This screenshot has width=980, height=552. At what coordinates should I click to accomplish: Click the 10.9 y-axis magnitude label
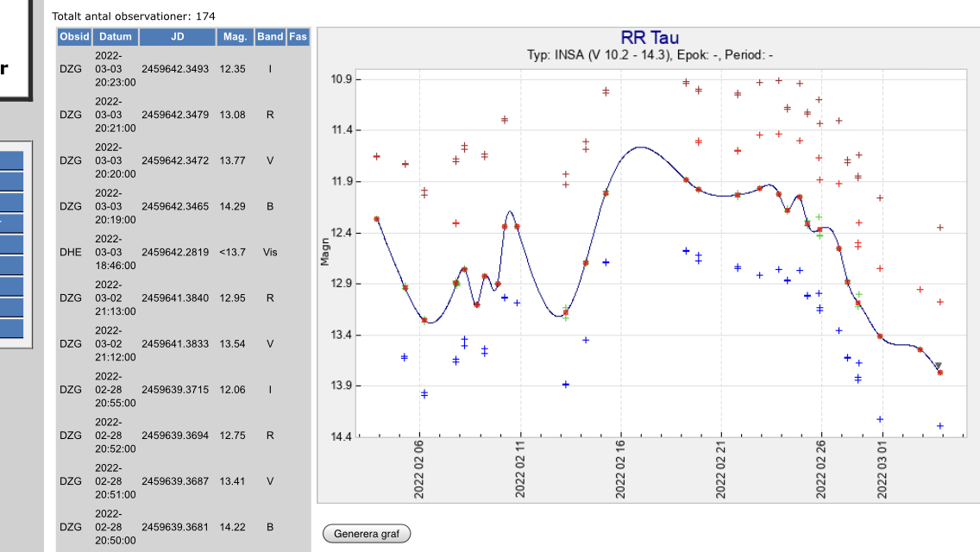coord(342,79)
